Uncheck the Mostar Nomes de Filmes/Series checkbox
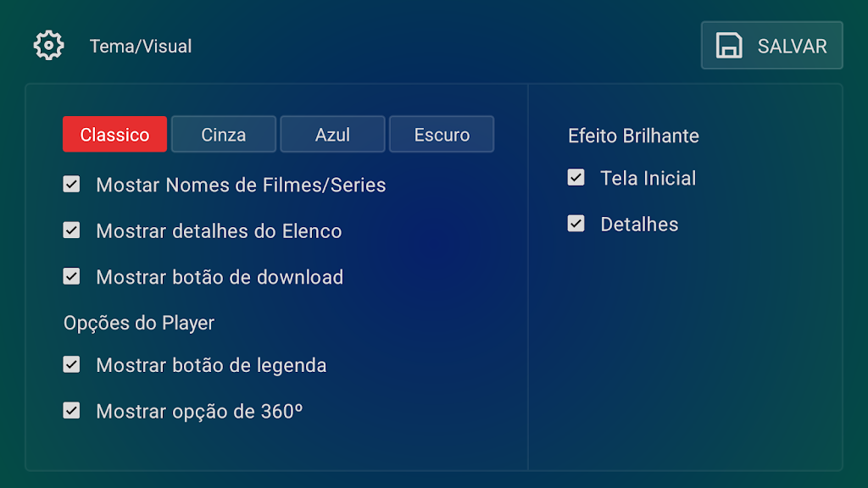 (72, 185)
